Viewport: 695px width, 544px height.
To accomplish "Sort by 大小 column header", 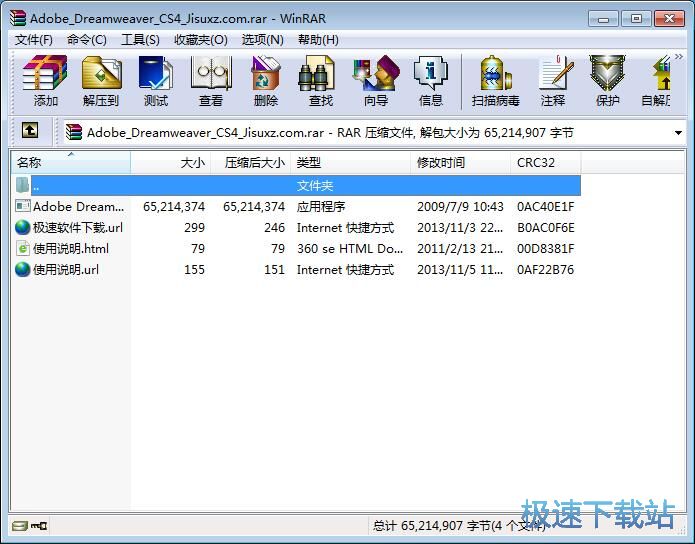I will point(171,162).
